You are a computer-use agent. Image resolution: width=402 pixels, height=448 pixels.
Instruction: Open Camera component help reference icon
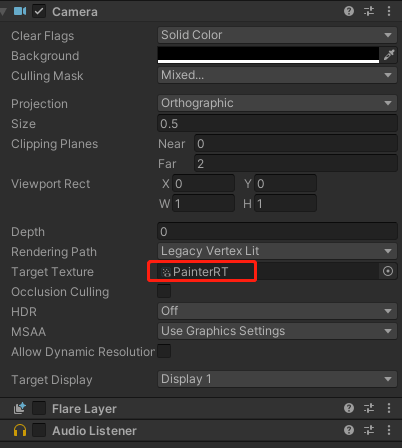pyautogui.click(x=349, y=11)
